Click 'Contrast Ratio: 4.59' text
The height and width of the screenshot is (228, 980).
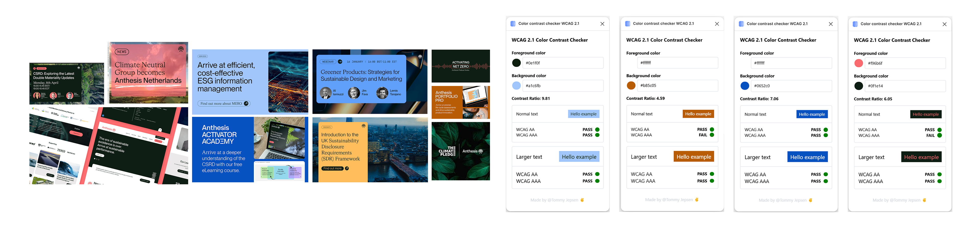tap(645, 98)
